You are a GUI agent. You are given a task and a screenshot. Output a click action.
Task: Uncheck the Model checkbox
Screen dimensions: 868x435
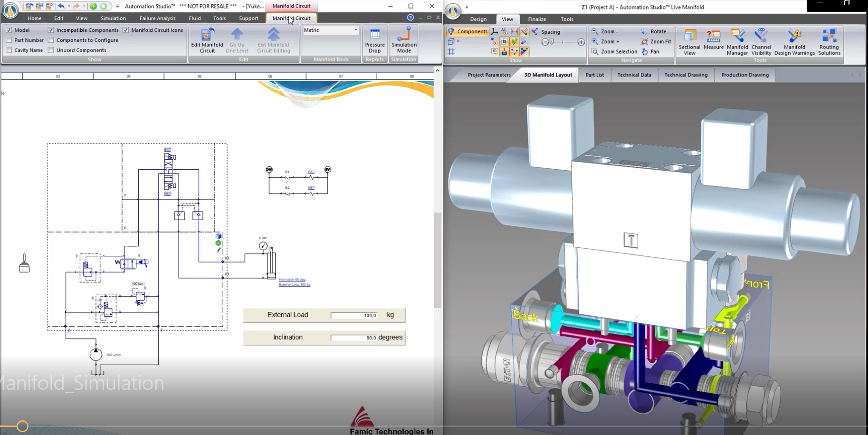[x=9, y=30]
